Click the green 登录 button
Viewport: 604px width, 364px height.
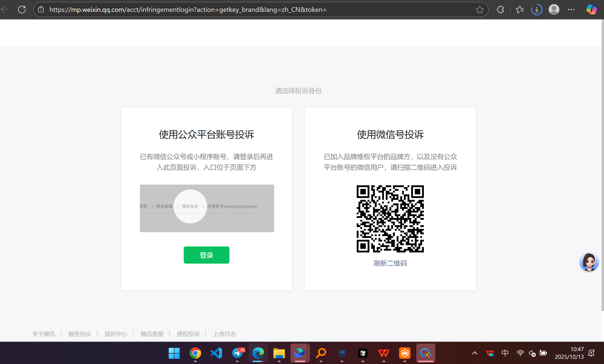pos(206,255)
